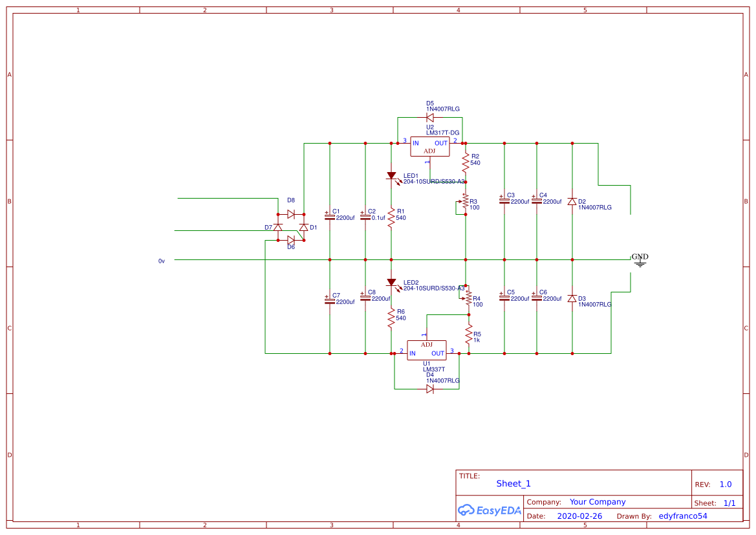Screen dimensions: 756x535
Task: Click the date 2020-02-26 field
Action: click(579, 516)
